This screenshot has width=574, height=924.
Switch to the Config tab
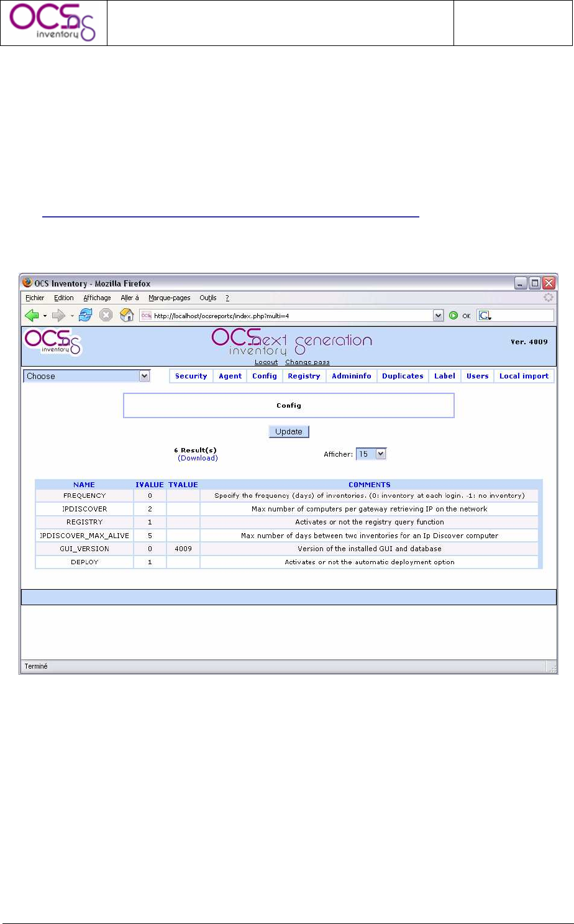(265, 376)
